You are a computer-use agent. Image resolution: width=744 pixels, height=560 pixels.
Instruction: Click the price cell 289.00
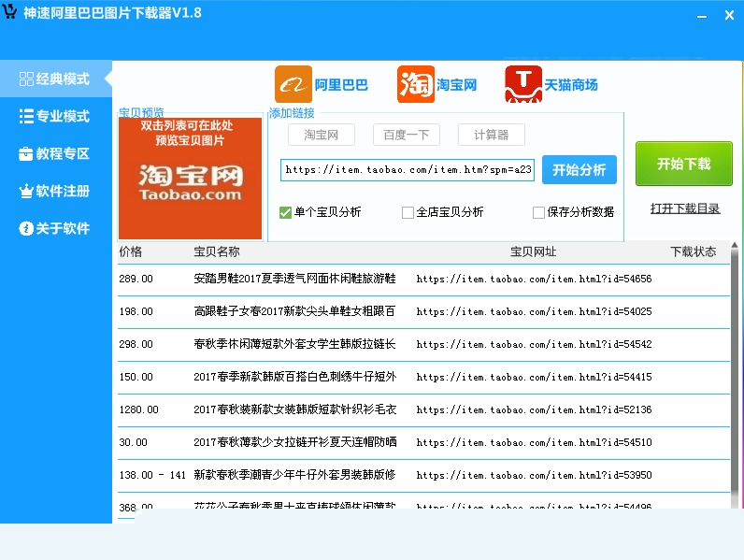click(136, 279)
